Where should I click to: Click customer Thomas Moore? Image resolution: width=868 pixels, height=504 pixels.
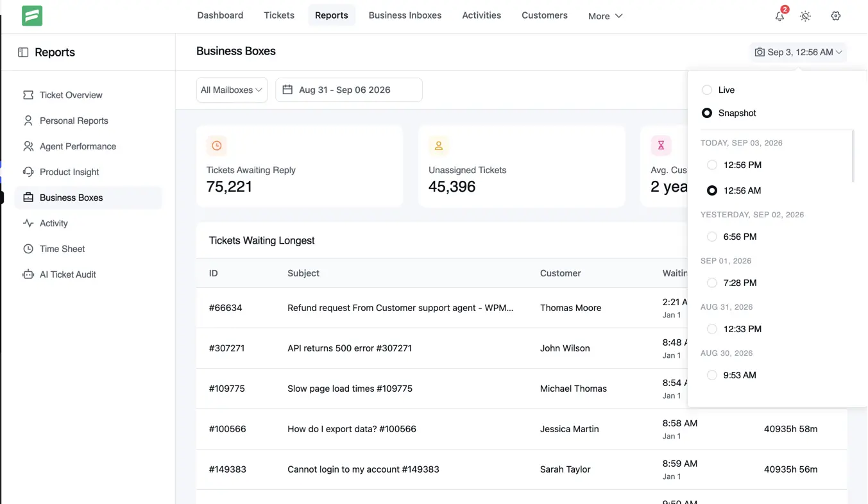(x=570, y=308)
